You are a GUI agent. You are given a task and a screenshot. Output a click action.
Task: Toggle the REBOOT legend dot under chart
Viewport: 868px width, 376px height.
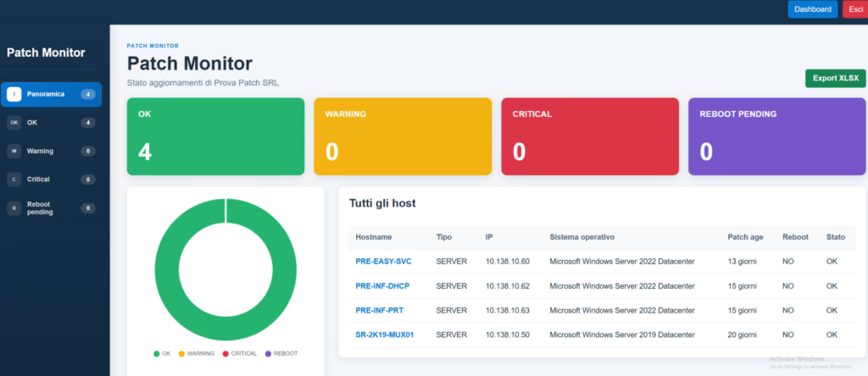pyautogui.click(x=268, y=353)
